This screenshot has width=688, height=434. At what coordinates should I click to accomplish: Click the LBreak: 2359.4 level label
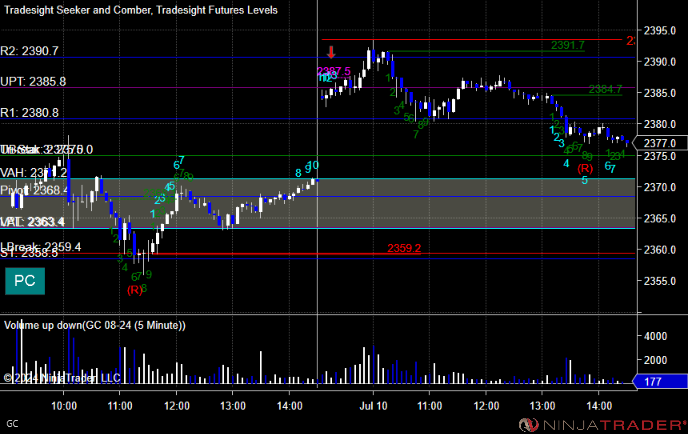point(41,247)
